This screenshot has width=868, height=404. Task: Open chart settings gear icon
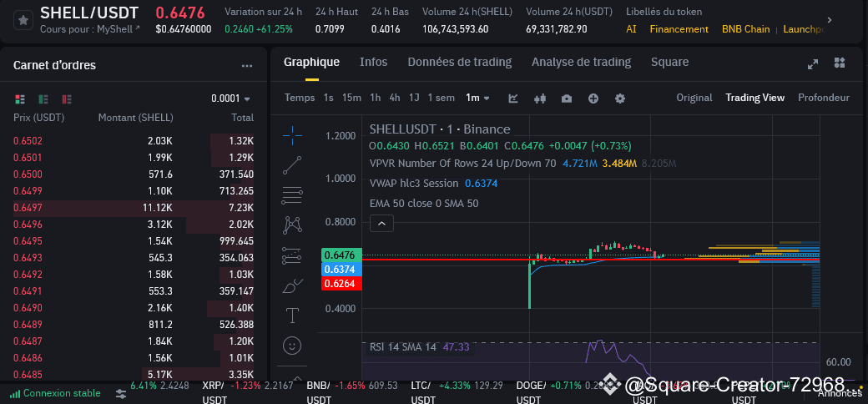pyautogui.click(x=620, y=98)
